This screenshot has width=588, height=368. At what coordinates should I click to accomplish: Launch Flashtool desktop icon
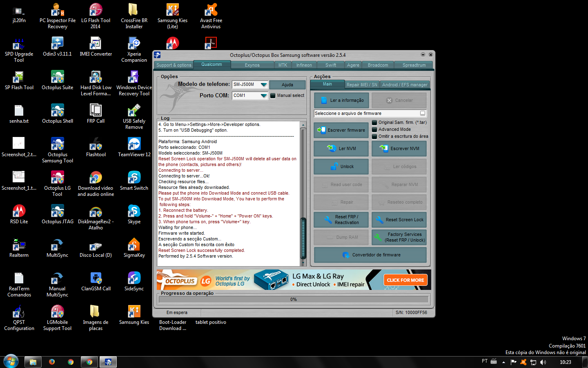(96, 147)
